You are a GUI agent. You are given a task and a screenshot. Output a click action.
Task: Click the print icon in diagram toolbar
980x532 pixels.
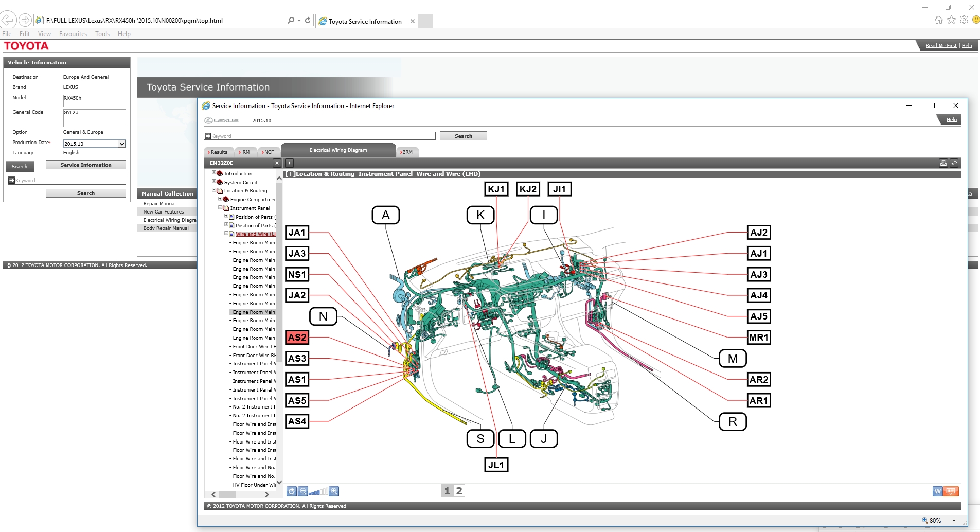(x=943, y=163)
